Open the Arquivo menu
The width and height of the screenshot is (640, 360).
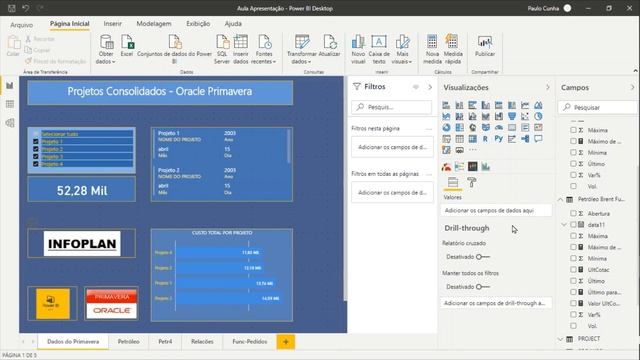click(x=22, y=24)
